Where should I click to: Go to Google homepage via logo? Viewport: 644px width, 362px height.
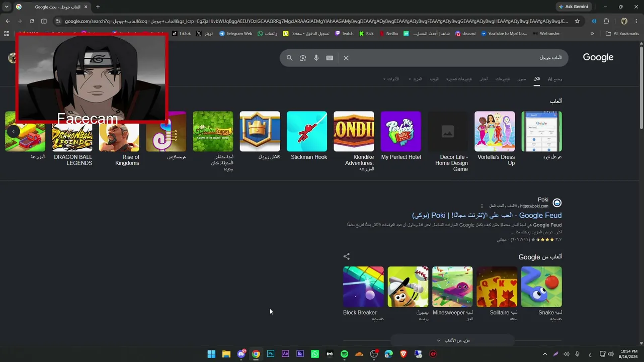598,57
